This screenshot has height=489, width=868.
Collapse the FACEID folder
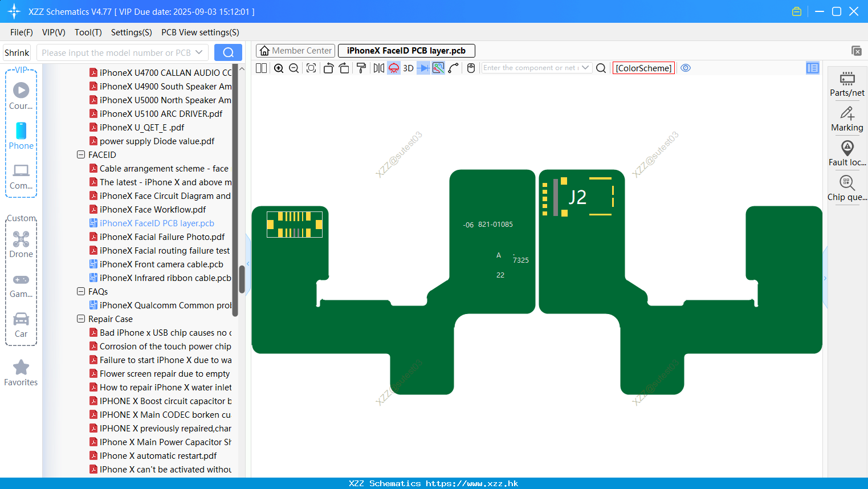pyautogui.click(x=81, y=154)
